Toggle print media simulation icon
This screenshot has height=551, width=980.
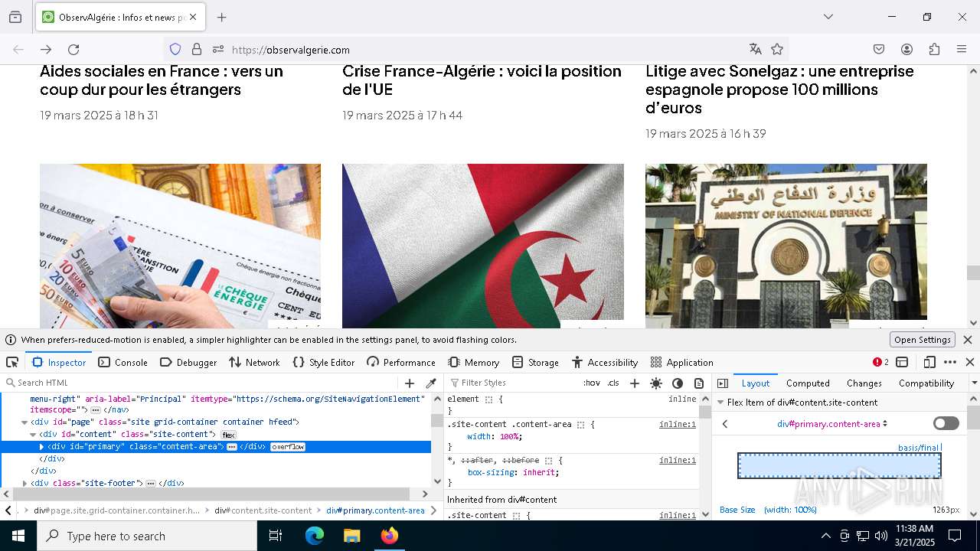(699, 383)
